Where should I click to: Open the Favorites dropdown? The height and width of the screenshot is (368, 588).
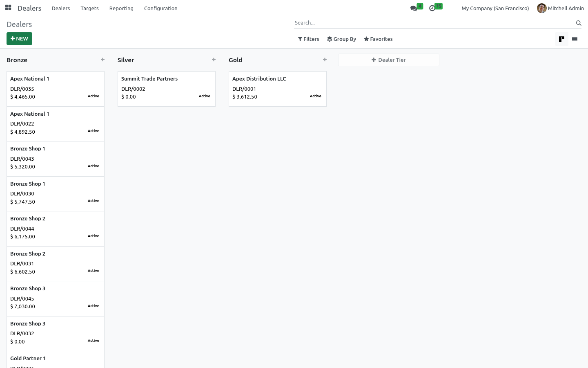click(x=378, y=39)
